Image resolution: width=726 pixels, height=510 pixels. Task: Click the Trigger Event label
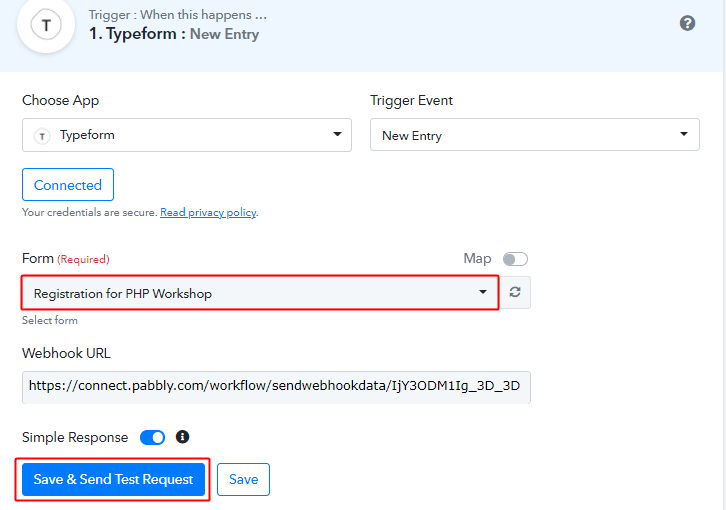(x=411, y=101)
